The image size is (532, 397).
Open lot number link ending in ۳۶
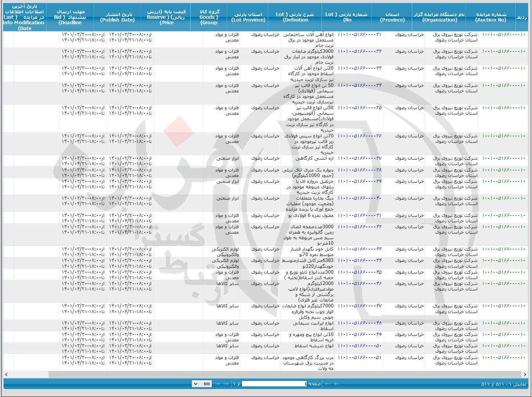(359, 136)
